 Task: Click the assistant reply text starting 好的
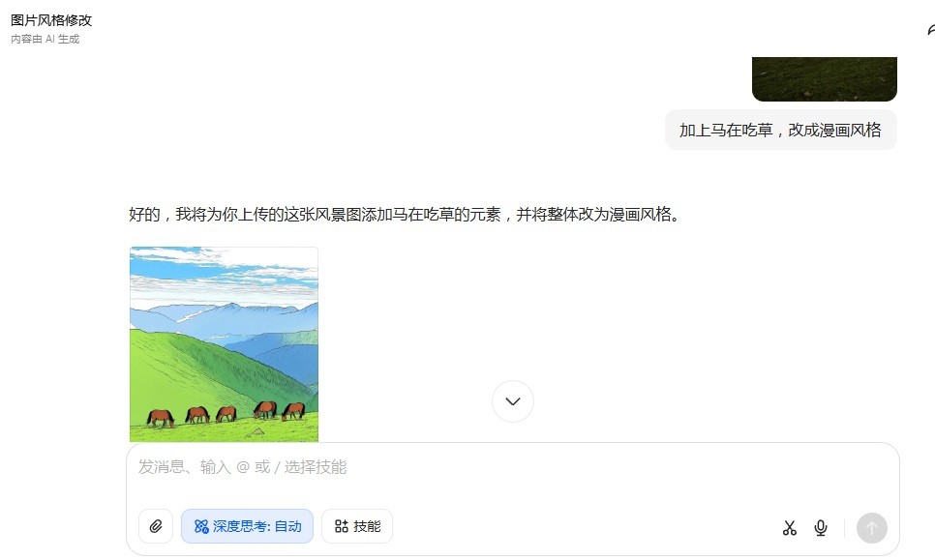(405, 215)
